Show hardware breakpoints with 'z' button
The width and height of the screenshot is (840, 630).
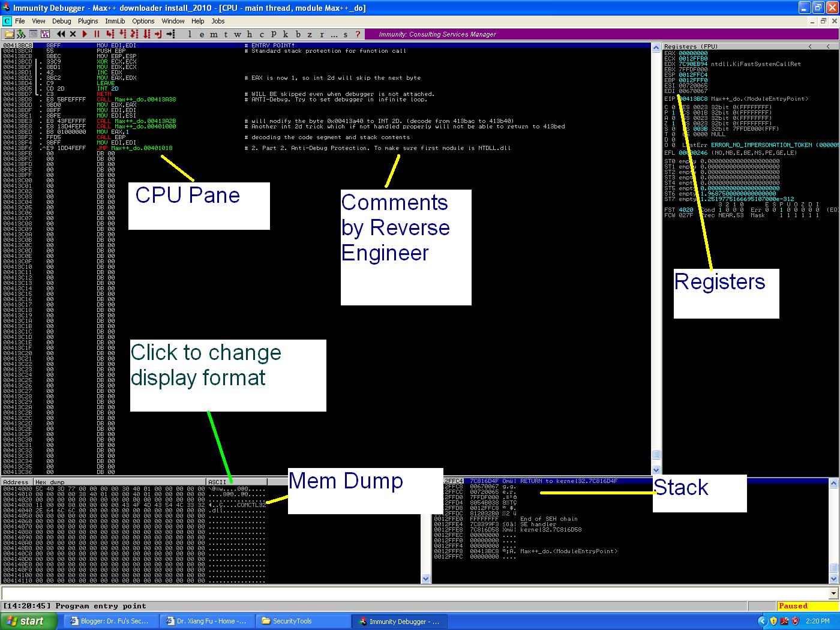click(x=310, y=34)
